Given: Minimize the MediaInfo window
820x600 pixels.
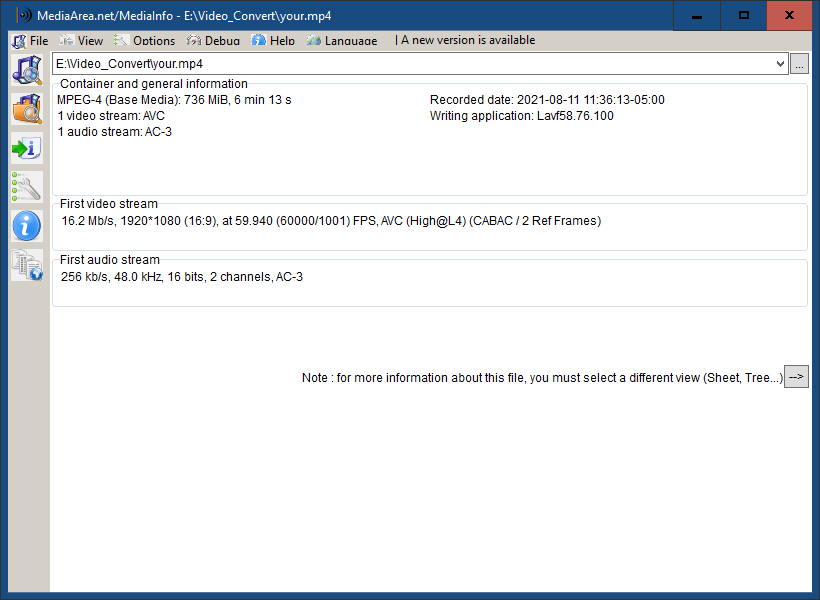Looking at the screenshot, I should click(x=697, y=16).
